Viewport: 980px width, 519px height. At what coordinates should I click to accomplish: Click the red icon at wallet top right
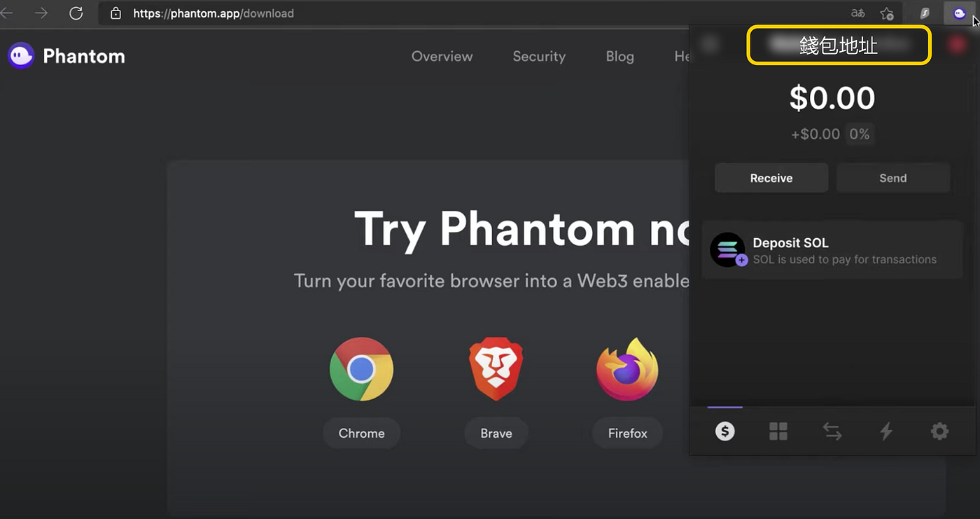[956, 44]
